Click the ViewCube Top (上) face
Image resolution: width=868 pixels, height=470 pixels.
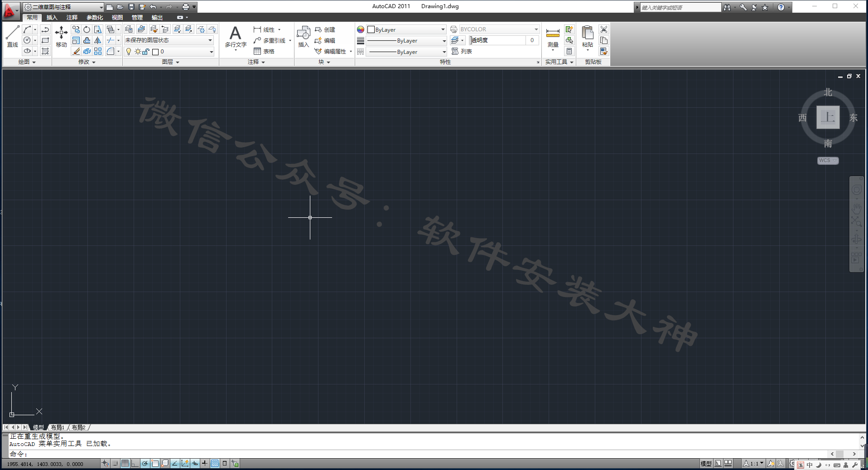click(x=828, y=117)
